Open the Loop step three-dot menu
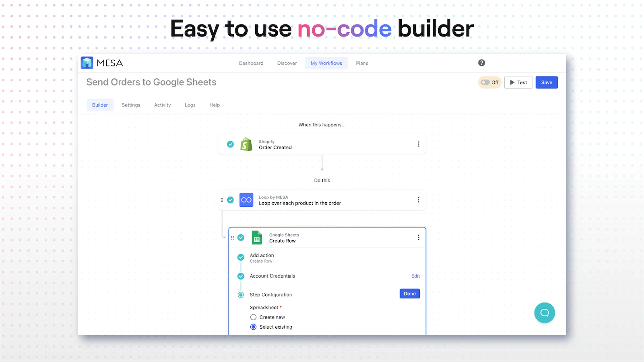 coord(419,200)
